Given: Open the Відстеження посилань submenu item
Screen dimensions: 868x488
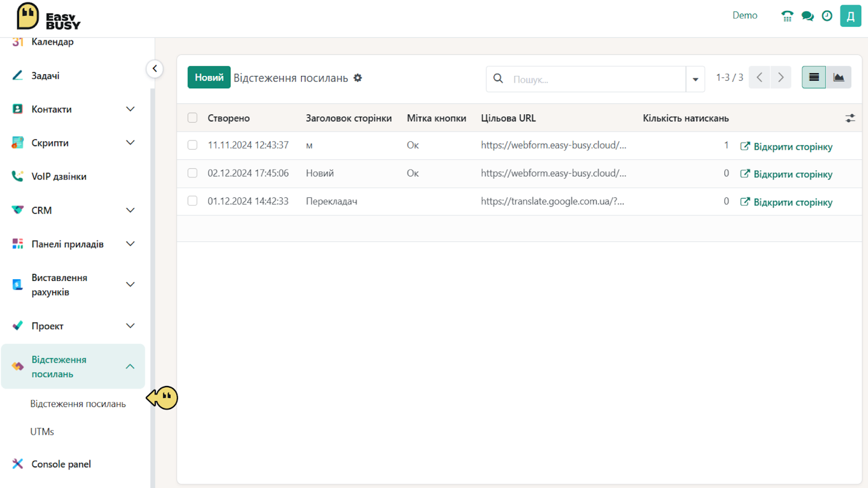Looking at the screenshot, I should click(x=78, y=404).
